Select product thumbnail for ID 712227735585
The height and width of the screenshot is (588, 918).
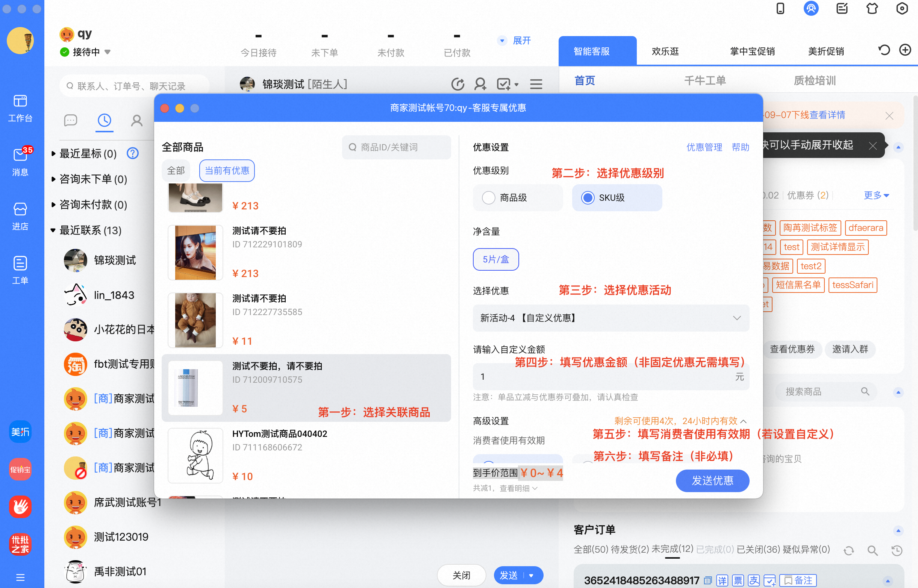coord(195,320)
